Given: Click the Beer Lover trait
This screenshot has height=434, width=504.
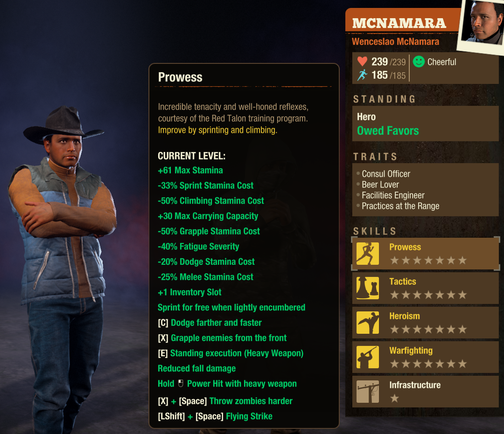Looking at the screenshot, I should tap(380, 185).
